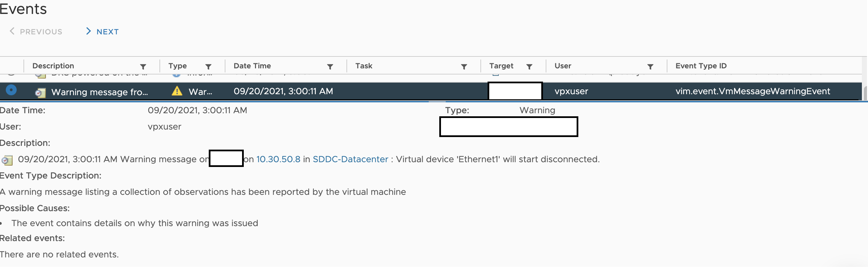Click the Description column filter icon
The image size is (868, 271).
[143, 67]
